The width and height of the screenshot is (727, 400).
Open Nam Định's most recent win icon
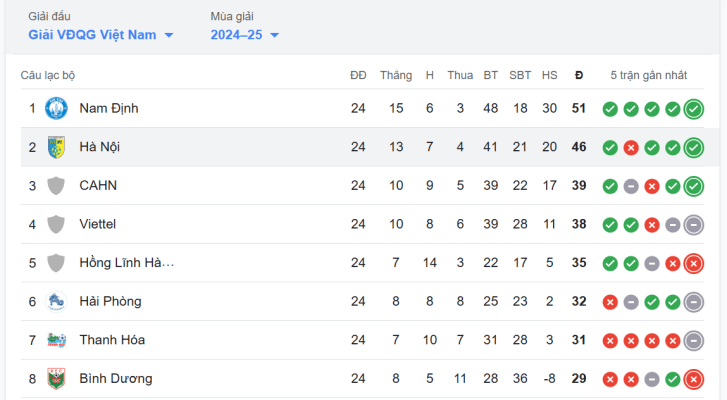pyautogui.click(x=694, y=109)
